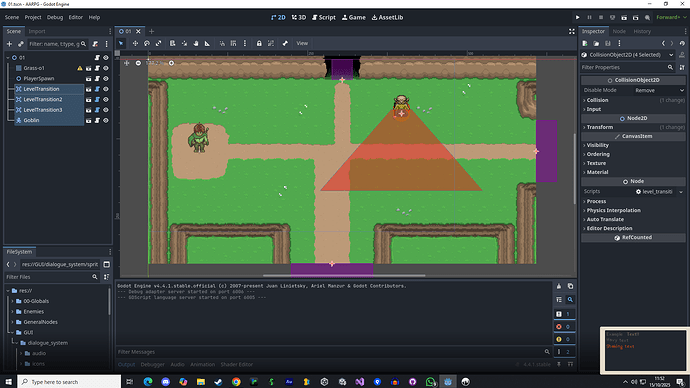Toggle visibility of root 01 node

pyautogui.click(x=106, y=58)
